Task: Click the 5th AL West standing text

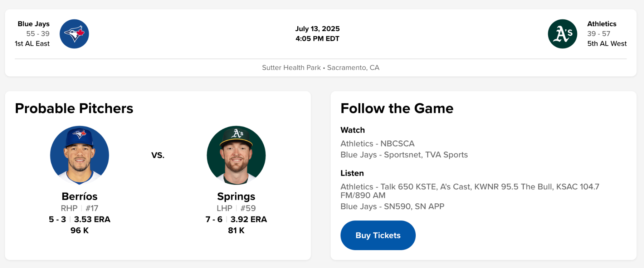Action: pyautogui.click(x=607, y=44)
